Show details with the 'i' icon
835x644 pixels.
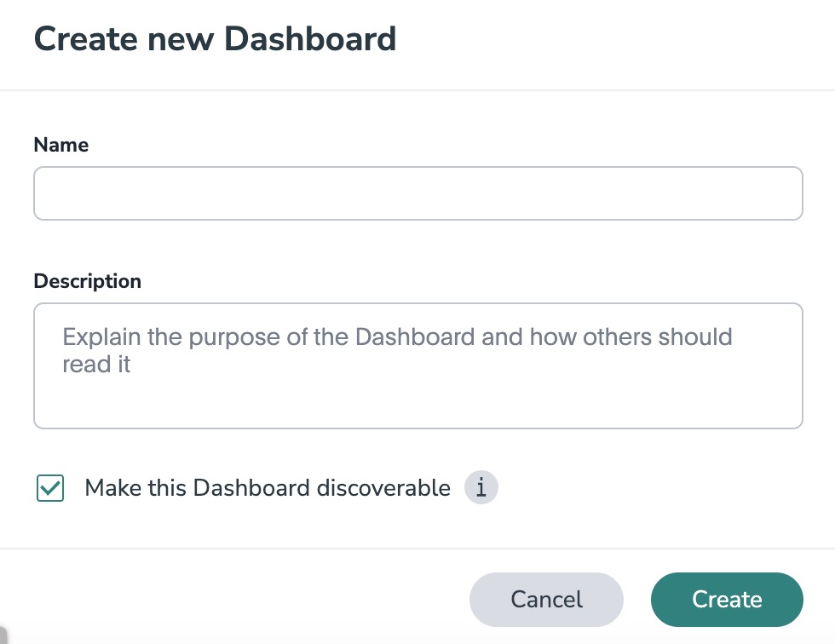click(481, 488)
